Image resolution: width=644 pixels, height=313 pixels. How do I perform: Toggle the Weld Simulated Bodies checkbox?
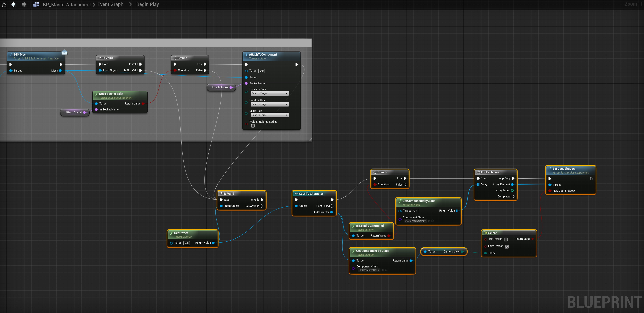click(x=253, y=126)
